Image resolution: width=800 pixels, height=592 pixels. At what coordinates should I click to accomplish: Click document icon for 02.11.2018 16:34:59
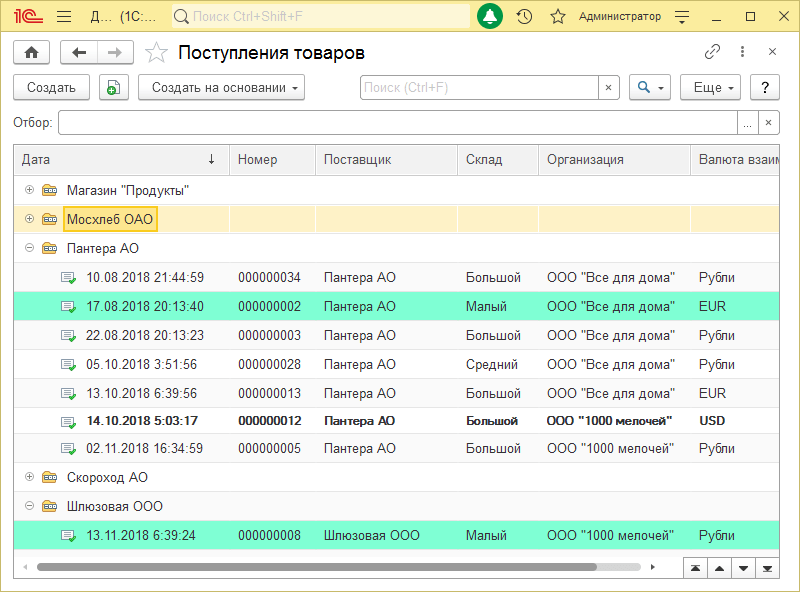coord(68,449)
